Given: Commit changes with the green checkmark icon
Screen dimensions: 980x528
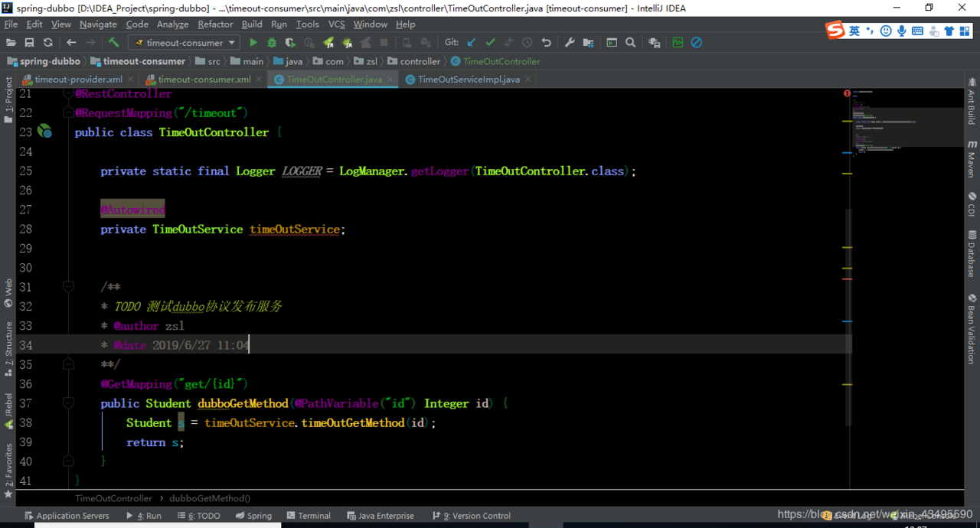Looking at the screenshot, I should 490,43.
